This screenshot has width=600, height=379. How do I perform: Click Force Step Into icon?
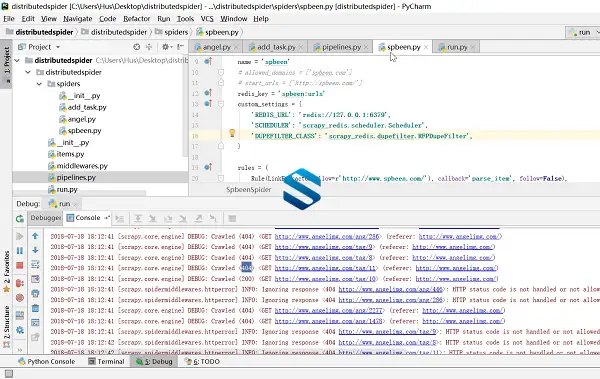pos(183,219)
